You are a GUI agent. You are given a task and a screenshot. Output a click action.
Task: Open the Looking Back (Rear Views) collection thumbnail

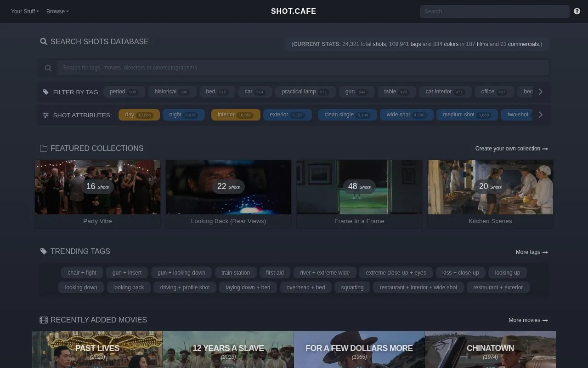click(x=228, y=187)
